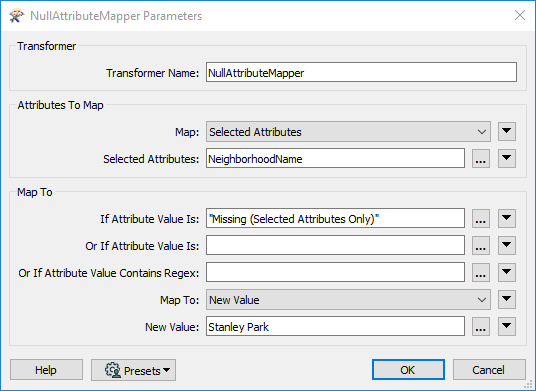Expand the Map combo box
The height and width of the screenshot is (391, 536).
pyautogui.click(x=348, y=132)
